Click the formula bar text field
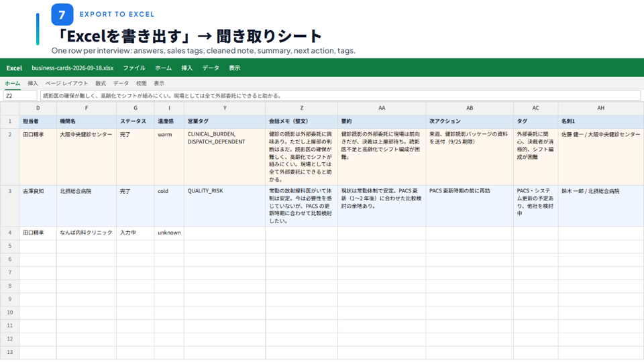This screenshot has width=644, height=362. 341,96
